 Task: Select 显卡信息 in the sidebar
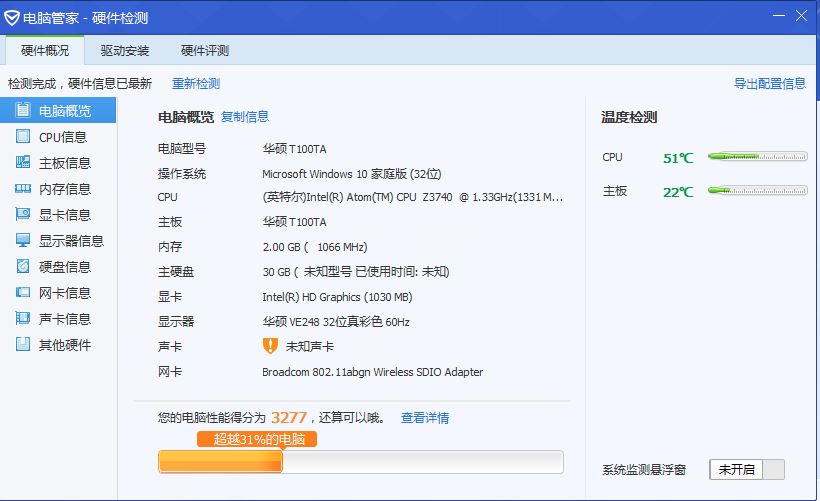coord(58,214)
